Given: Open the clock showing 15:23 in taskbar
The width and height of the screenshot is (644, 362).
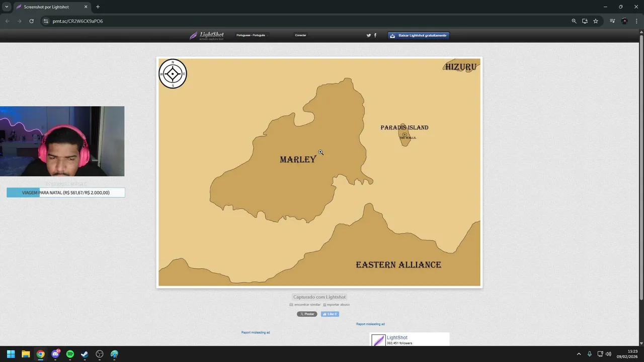Looking at the screenshot, I should pyautogui.click(x=627, y=354).
